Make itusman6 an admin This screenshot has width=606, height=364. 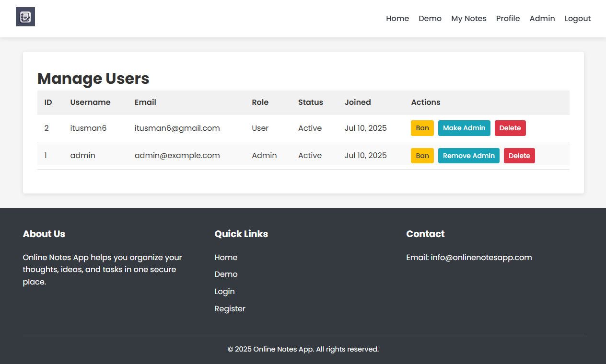tap(464, 128)
